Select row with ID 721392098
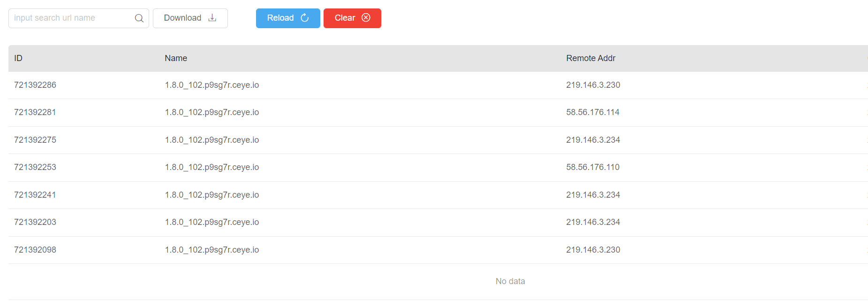The height and width of the screenshot is (301, 868). tap(438, 250)
